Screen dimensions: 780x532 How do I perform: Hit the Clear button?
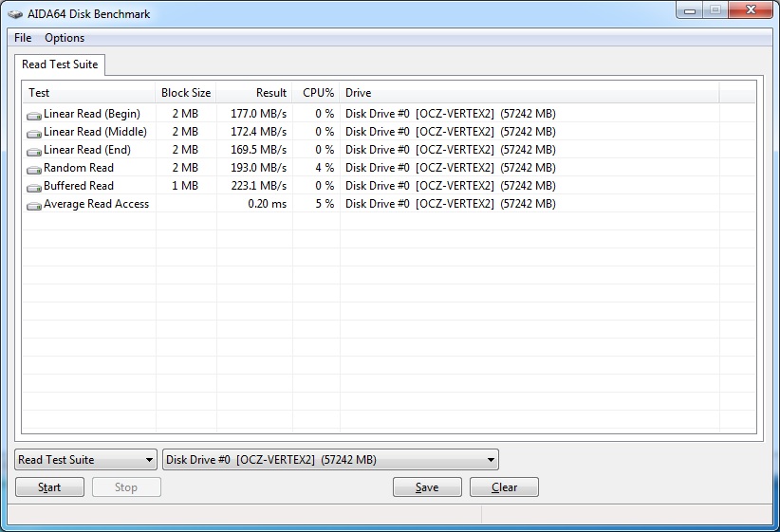(504, 487)
